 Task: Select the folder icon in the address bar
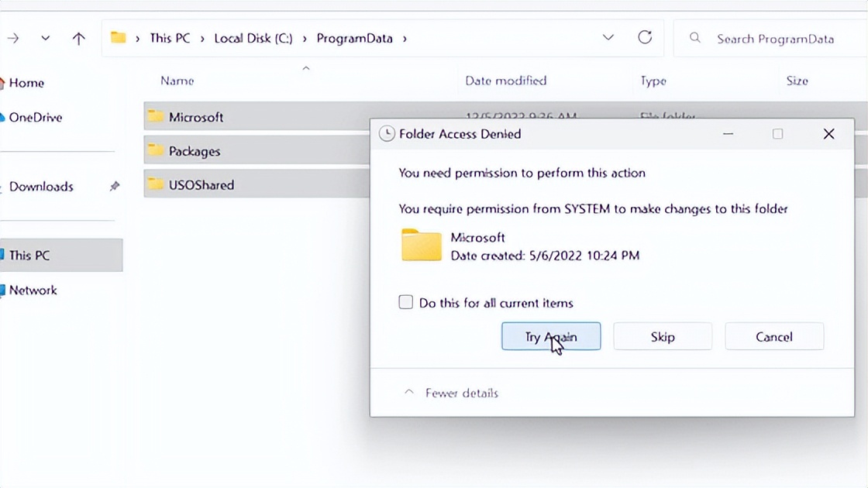coord(118,37)
